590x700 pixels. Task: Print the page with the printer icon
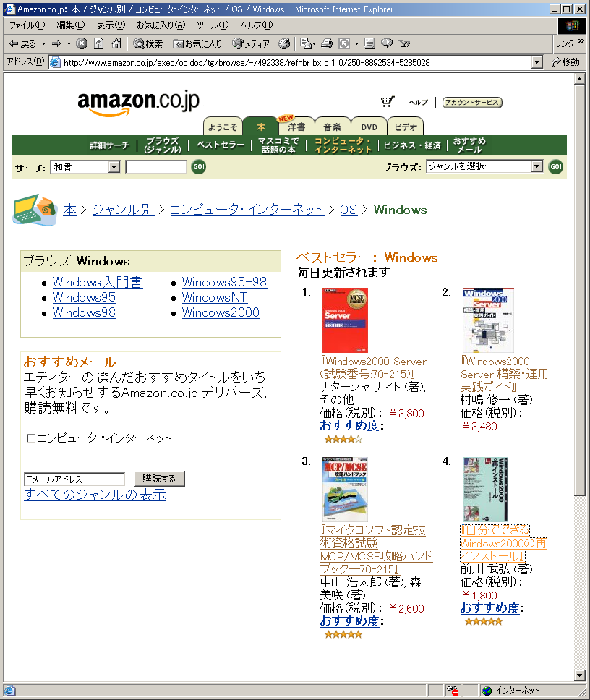tap(327, 43)
